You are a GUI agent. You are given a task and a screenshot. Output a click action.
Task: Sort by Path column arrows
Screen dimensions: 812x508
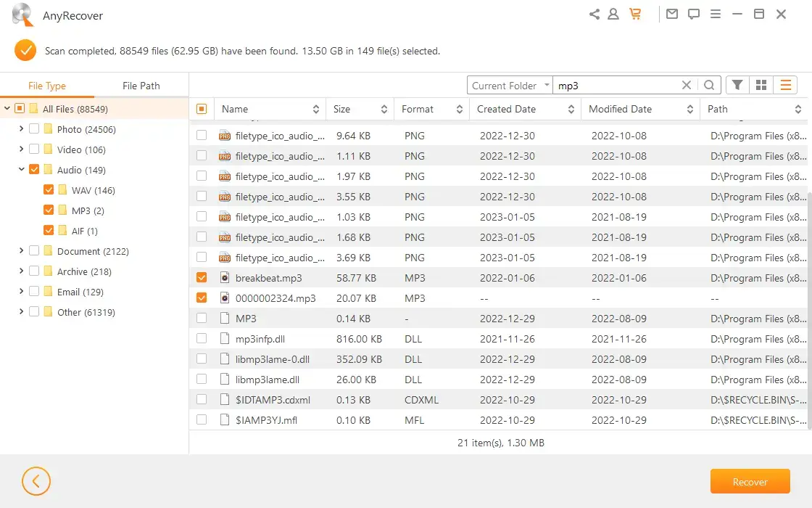click(798, 110)
